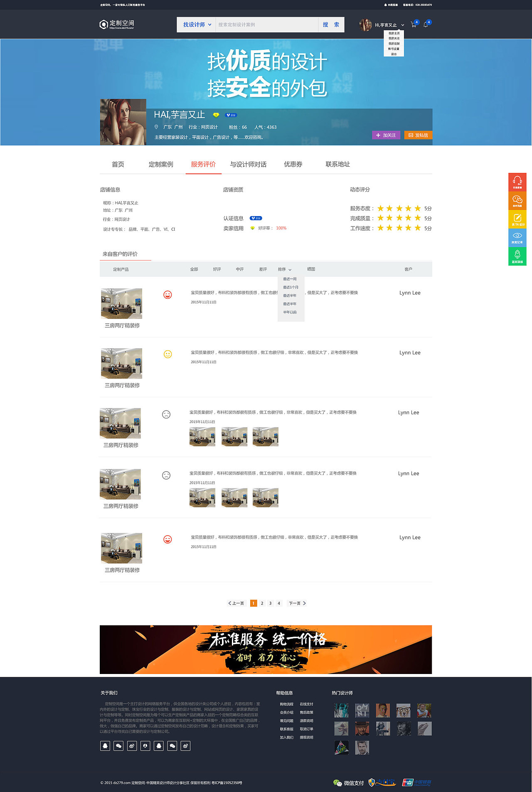The width and height of the screenshot is (532, 792).
Task: Click the blue V企业 badge in banner
Action: (231, 115)
